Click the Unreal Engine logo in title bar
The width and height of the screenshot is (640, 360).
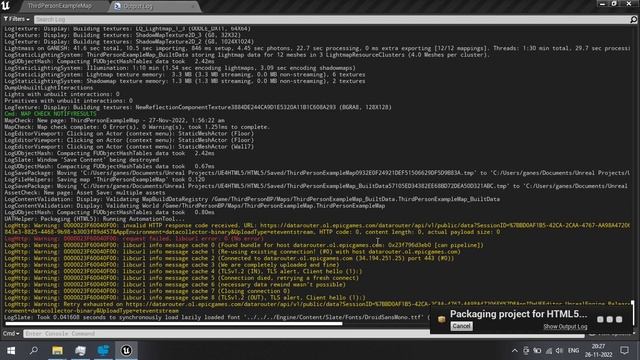6,5
